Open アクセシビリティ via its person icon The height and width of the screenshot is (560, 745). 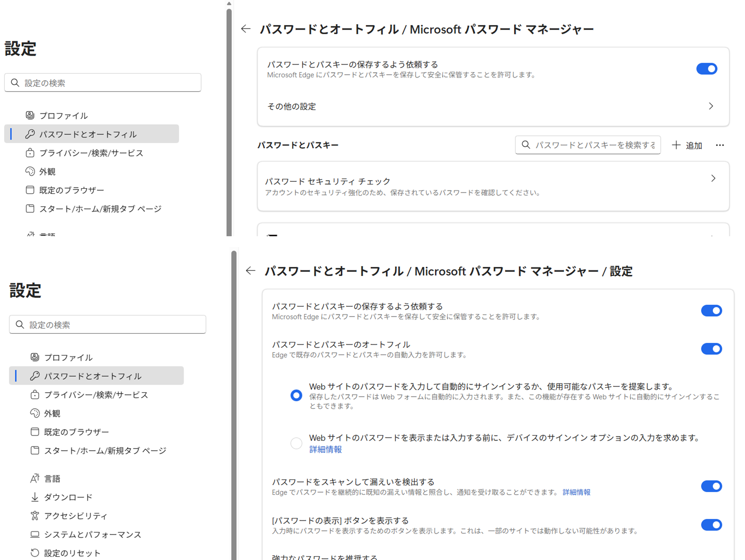coord(35,516)
